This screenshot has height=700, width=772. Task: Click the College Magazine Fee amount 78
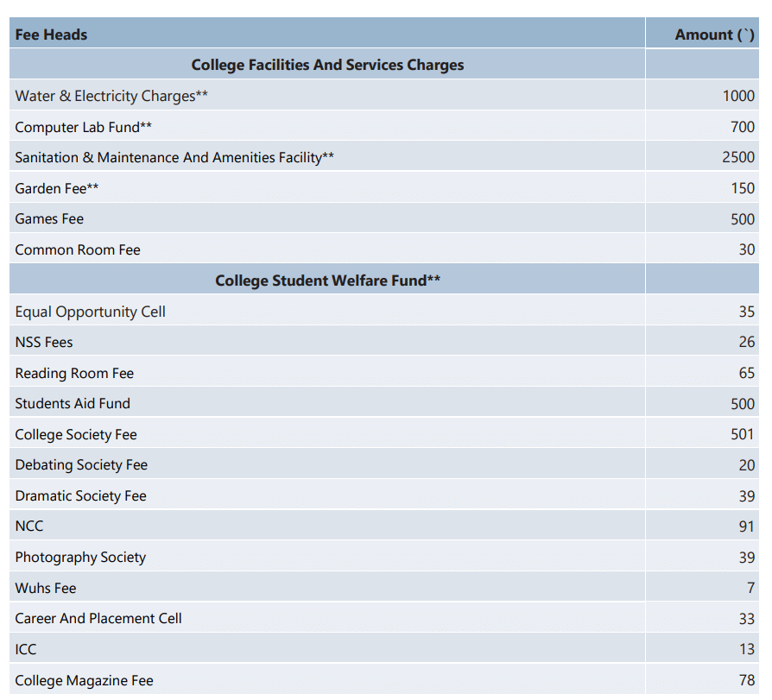pyautogui.click(x=746, y=680)
